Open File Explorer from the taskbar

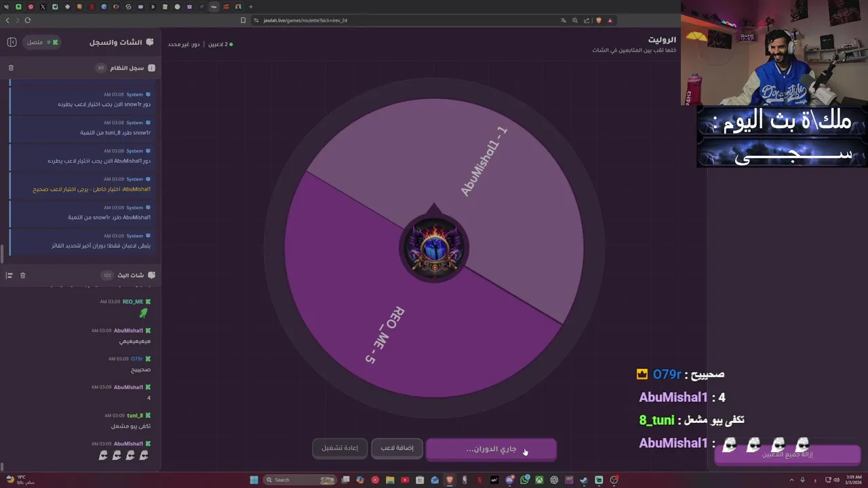click(x=389, y=480)
